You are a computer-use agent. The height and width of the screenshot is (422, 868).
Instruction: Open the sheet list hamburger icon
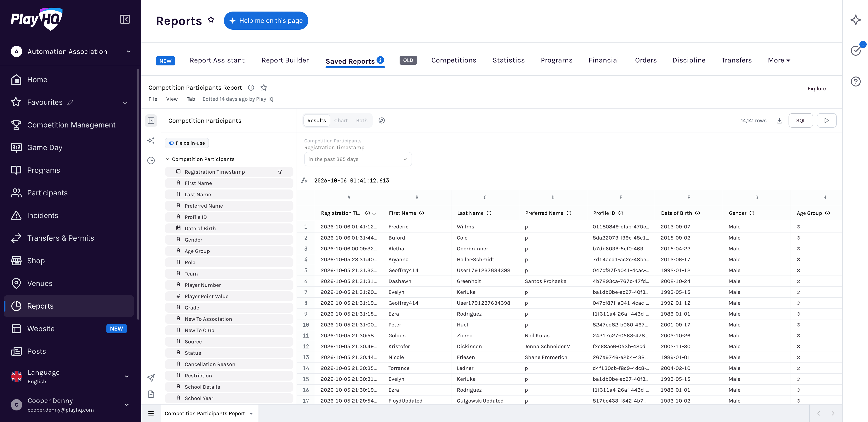pos(151,414)
